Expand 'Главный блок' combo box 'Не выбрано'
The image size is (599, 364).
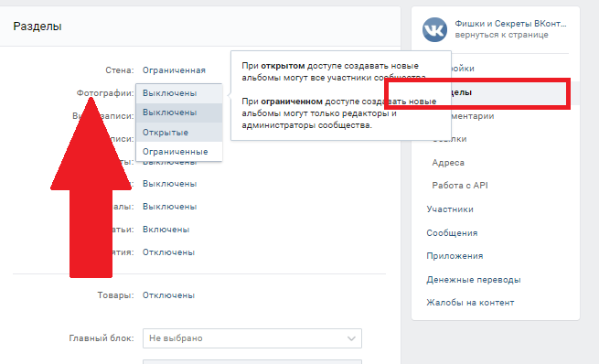tap(252, 338)
